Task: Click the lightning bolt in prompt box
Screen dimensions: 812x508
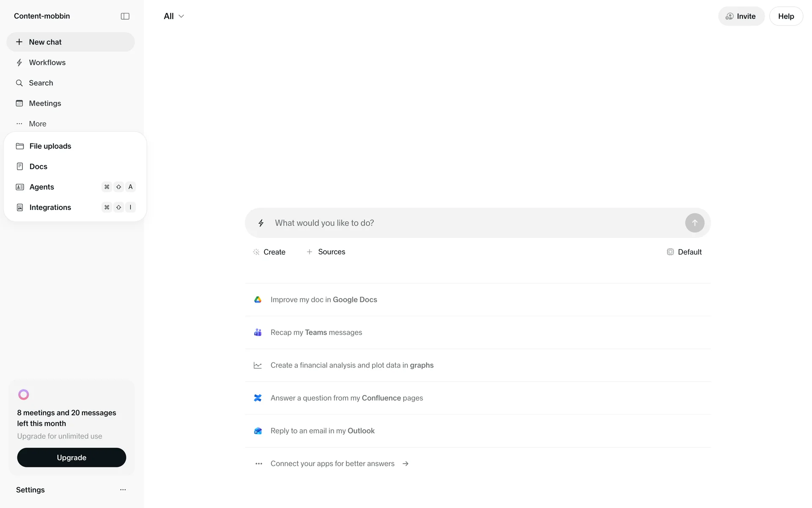Action: (261, 223)
